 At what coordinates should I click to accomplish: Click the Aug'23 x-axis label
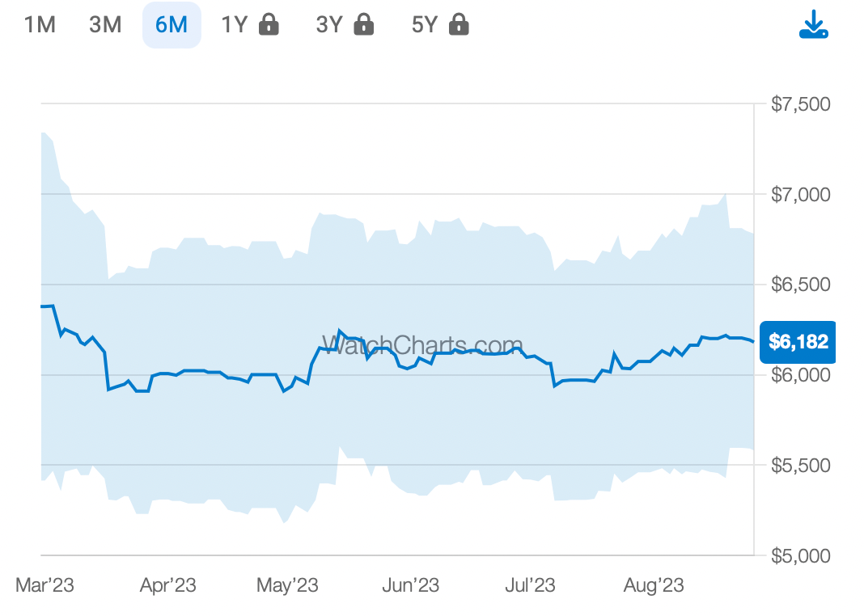tap(654, 585)
